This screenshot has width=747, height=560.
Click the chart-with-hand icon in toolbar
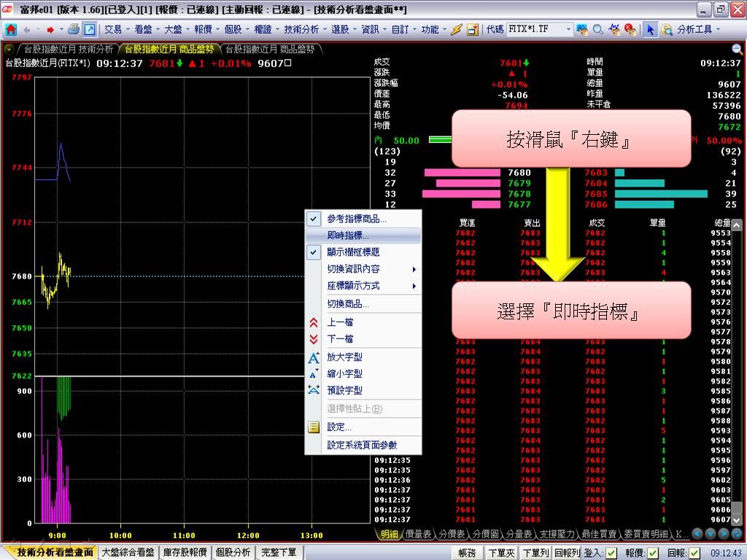(614, 29)
